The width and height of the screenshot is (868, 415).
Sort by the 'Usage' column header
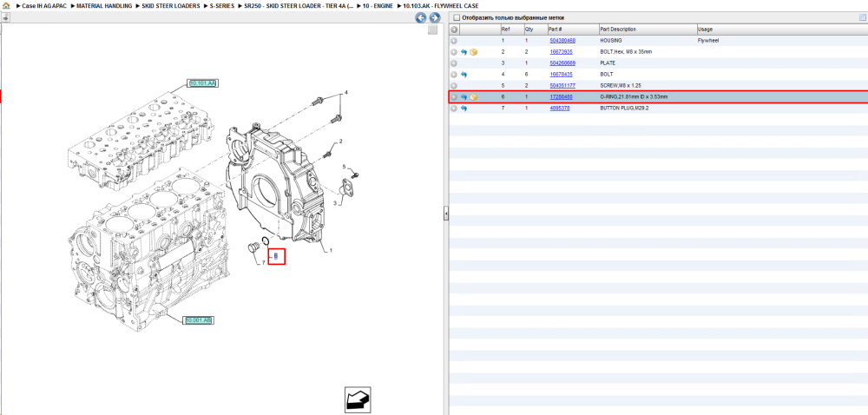coord(782,30)
